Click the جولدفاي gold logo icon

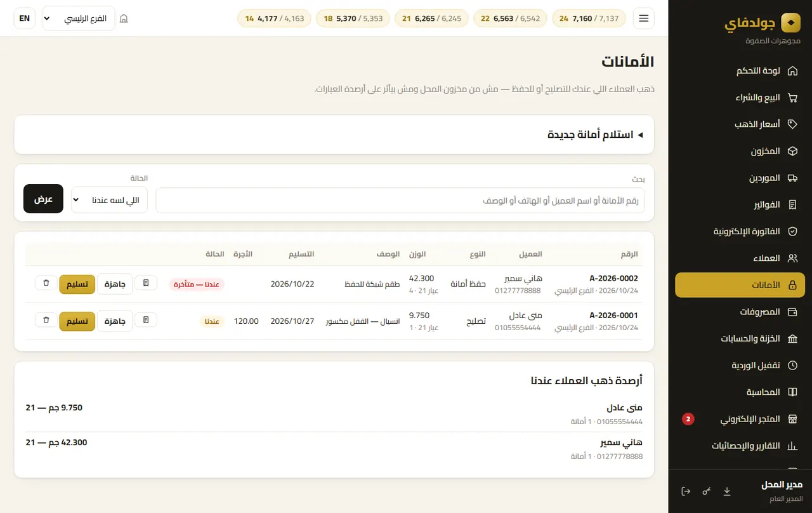pyautogui.click(x=790, y=23)
